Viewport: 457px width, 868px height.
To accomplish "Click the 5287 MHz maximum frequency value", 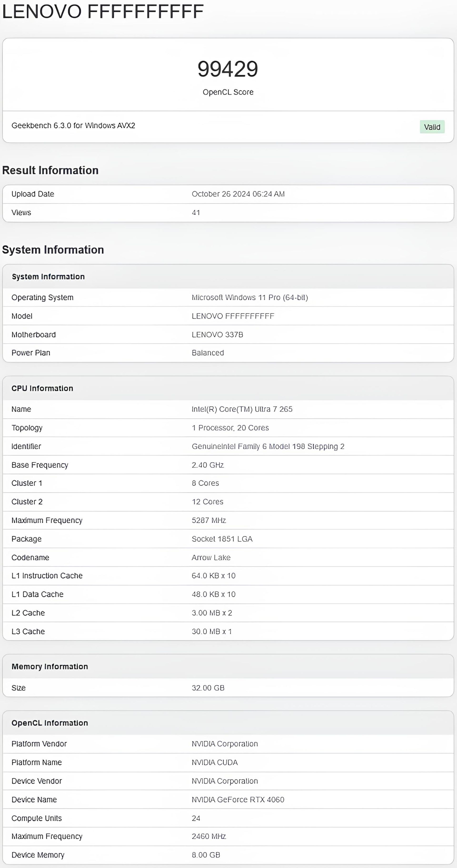I will click(209, 520).
